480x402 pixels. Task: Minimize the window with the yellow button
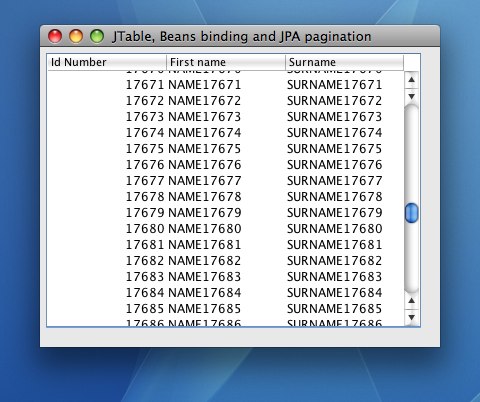[76, 36]
